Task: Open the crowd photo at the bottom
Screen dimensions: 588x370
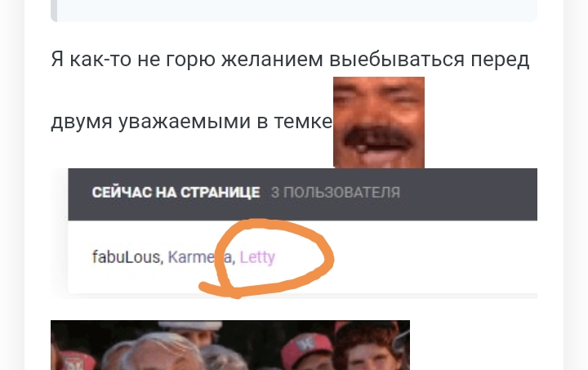Action: pyautogui.click(x=230, y=345)
